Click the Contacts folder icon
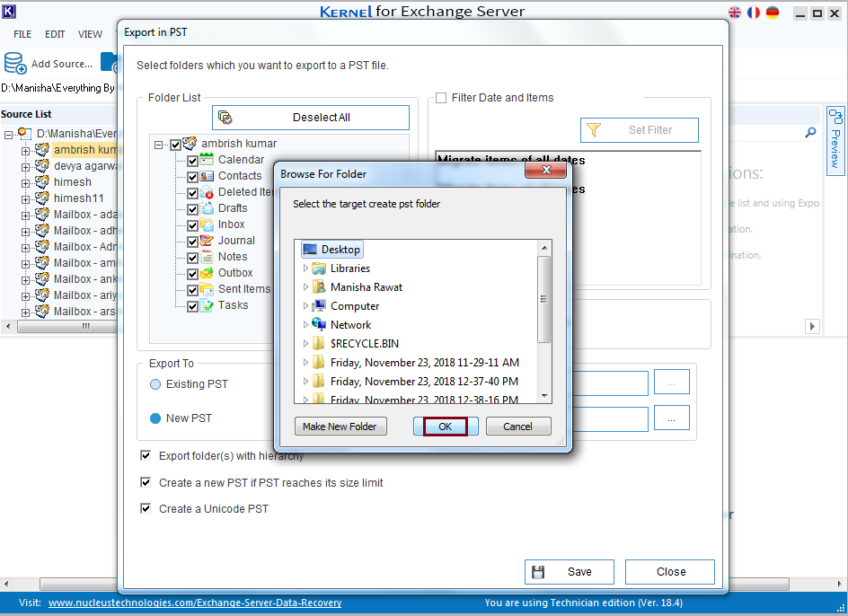Screen dimensions: 848x616 [x=207, y=176]
